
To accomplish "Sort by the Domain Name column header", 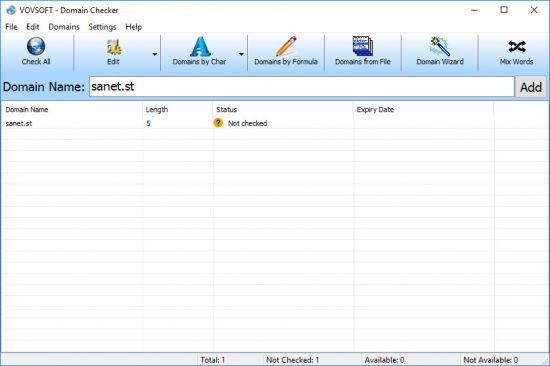I will [72, 109].
